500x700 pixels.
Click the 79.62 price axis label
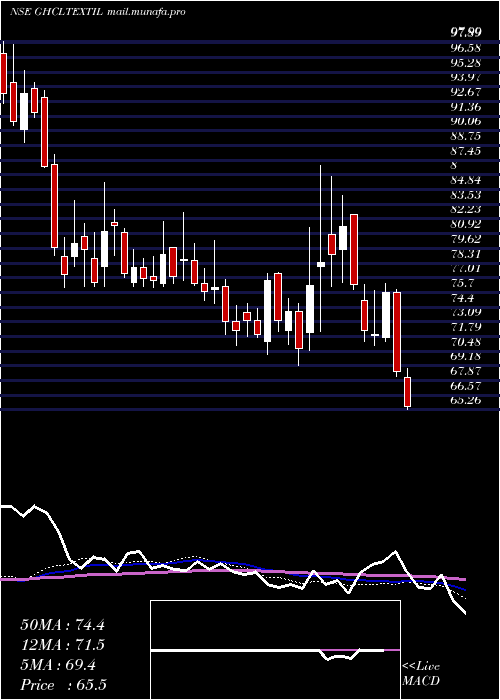pyautogui.click(x=465, y=239)
